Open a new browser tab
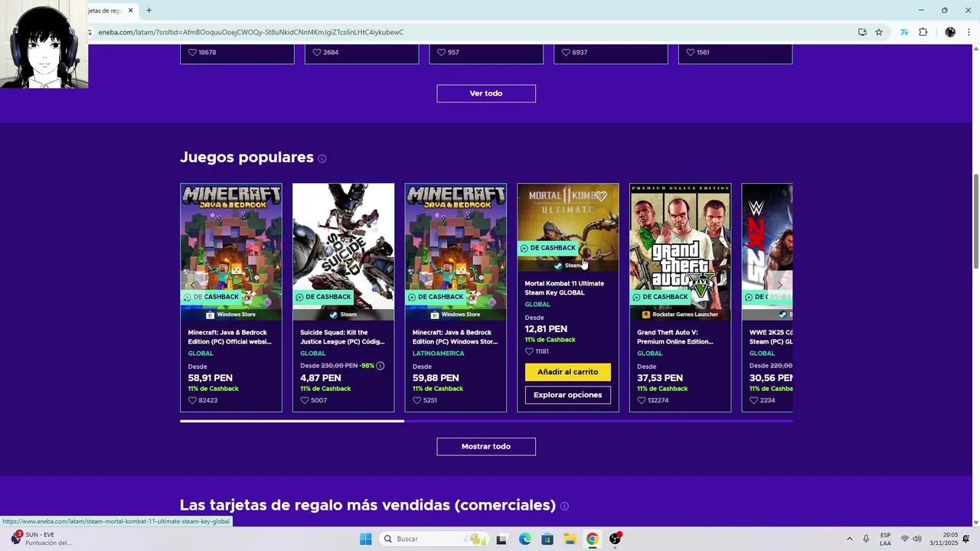This screenshot has width=980, height=551. [149, 11]
